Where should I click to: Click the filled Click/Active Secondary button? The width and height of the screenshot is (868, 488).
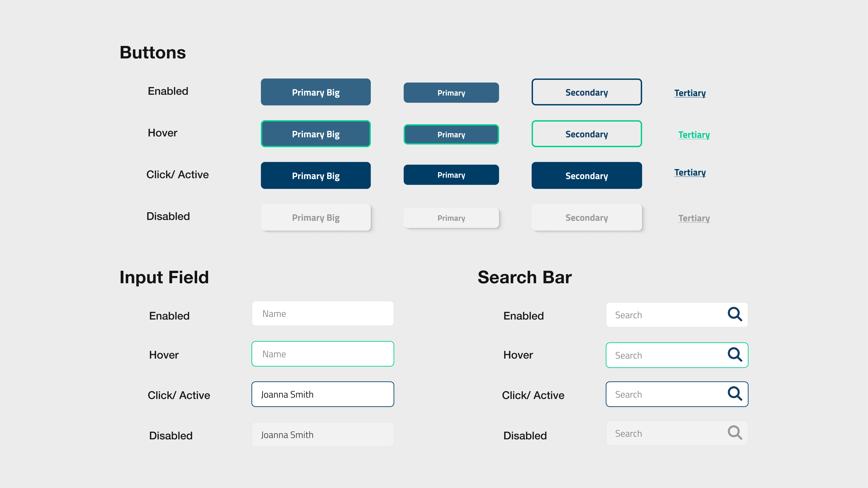tap(587, 175)
